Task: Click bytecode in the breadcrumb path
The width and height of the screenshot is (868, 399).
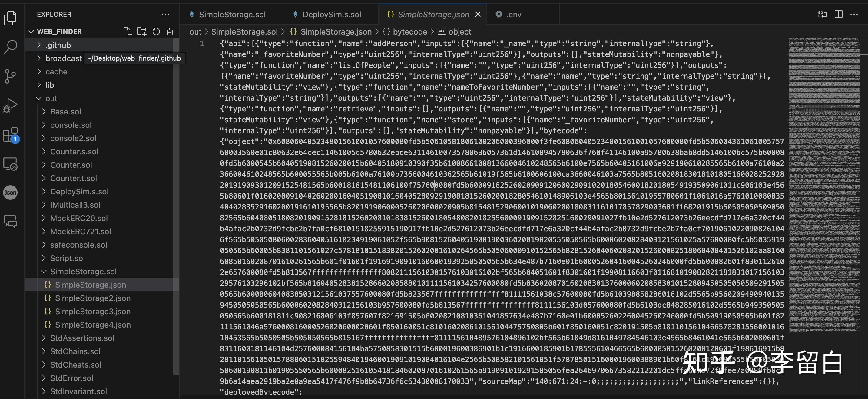Action: pyautogui.click(x=409, y=32)
